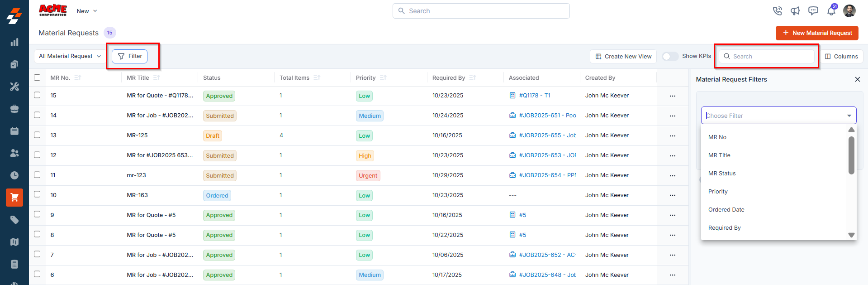Viewport: 868px width, 285px height.
Task: Open the user profile avatar
Action: point(849,11)
